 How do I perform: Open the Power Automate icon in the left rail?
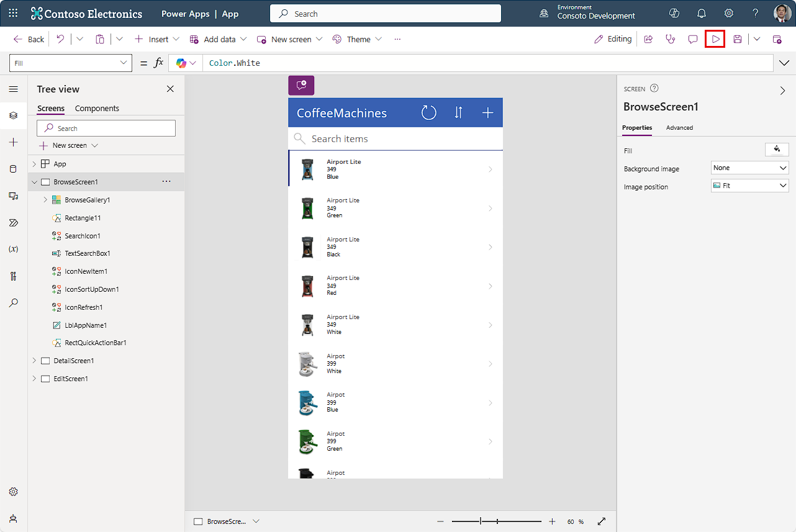(x=14, y=222)
